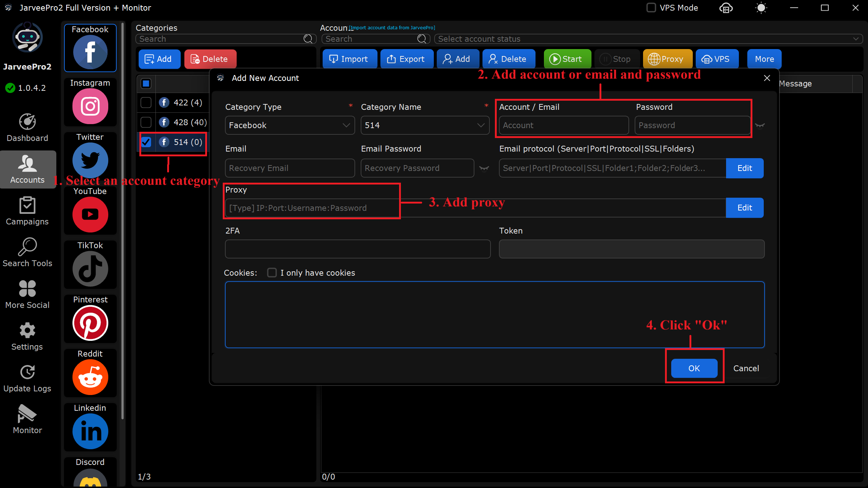
Task: Click the green Start button
Action: pyautogui.click(x=567, y=59)
